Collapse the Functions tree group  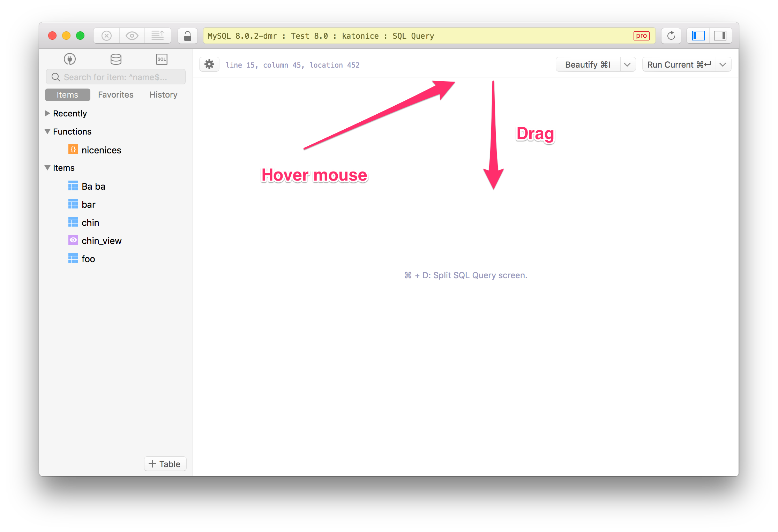[x=48, y=131]
